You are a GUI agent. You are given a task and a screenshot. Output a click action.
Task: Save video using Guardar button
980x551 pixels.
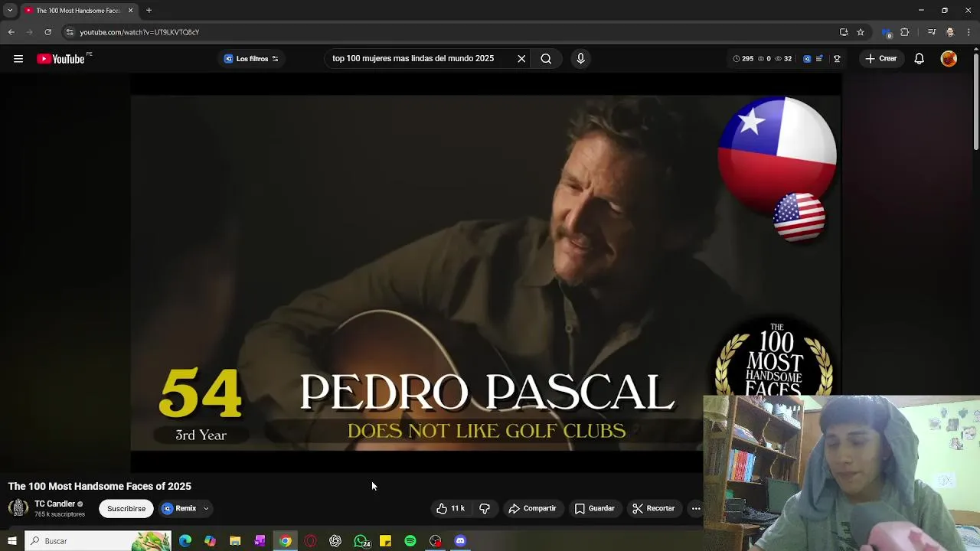click(x=595, y=508)
